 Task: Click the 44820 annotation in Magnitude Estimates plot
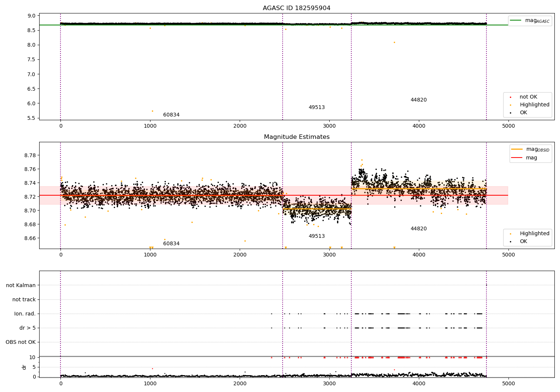(419, 229)
